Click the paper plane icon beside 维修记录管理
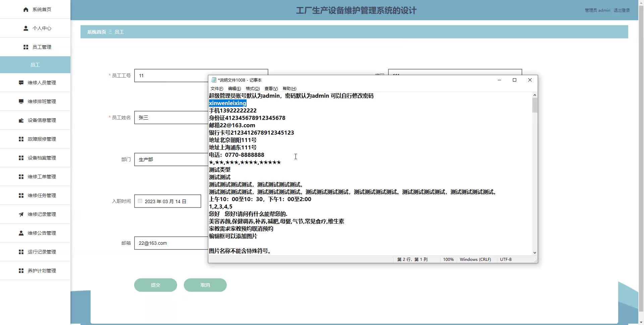644x325 pixels. tap(21, 214)
